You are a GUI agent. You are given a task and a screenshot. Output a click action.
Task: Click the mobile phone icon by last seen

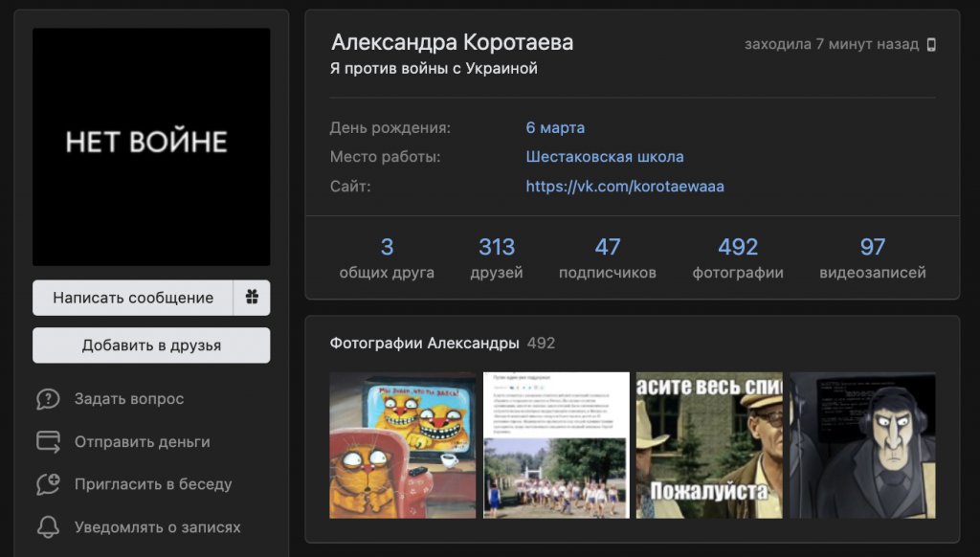pos(931,44)
